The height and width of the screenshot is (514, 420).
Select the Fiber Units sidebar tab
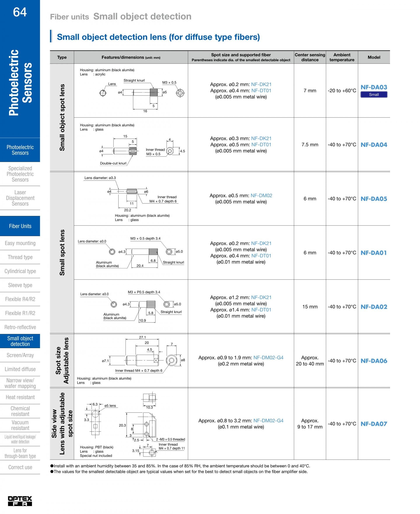point(20,226)
